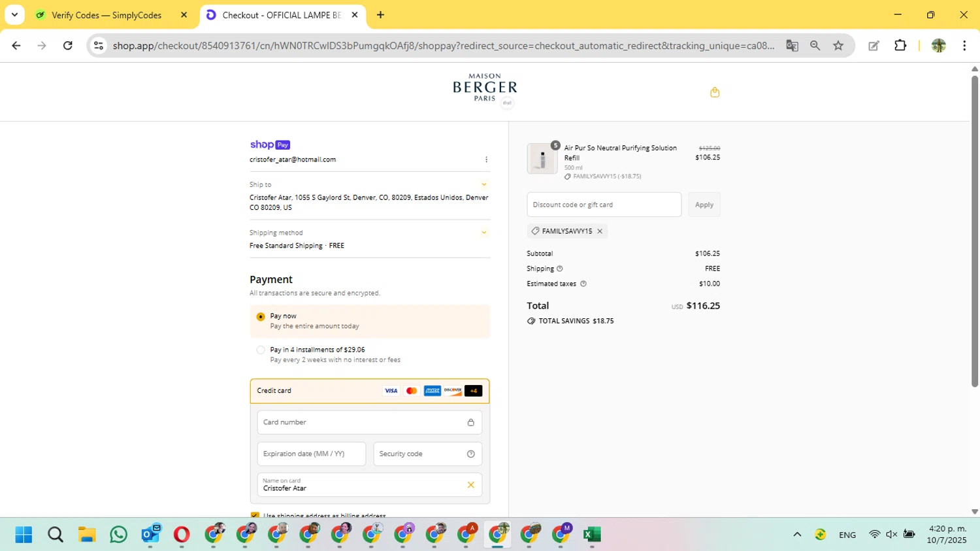The height and width of the screenshot is (551, 980).
Task: Open Chrome three-dot menu
Action: tap(964, 46)
